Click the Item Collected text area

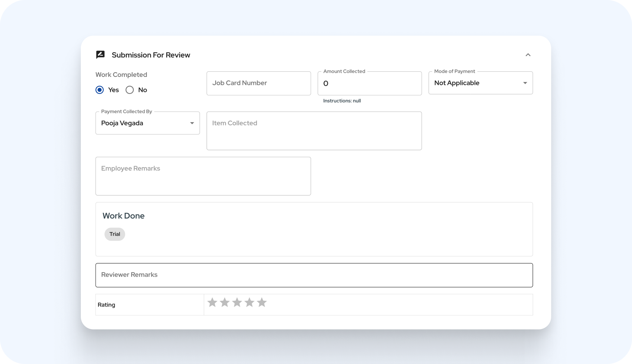click(x=314, y=131)
